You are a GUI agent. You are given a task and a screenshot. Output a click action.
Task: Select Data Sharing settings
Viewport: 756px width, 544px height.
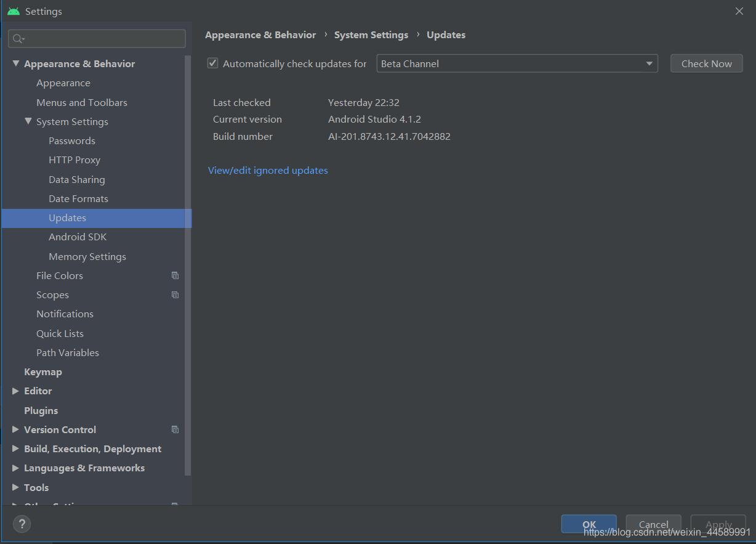pos(77,179)
